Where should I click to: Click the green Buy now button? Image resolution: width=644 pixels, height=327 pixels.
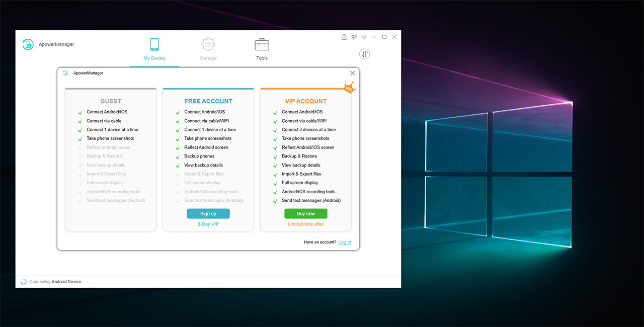[x=306, y=214]
